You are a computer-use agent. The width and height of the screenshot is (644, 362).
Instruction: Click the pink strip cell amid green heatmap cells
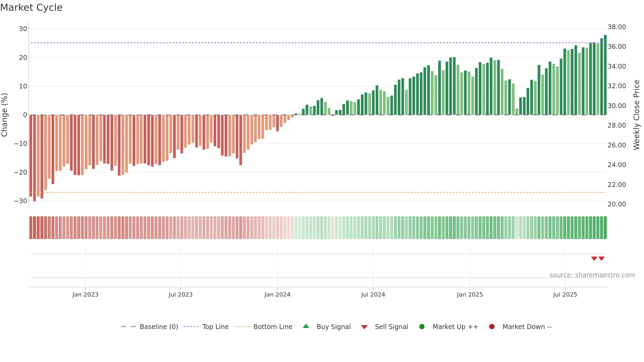pos(333,228)
